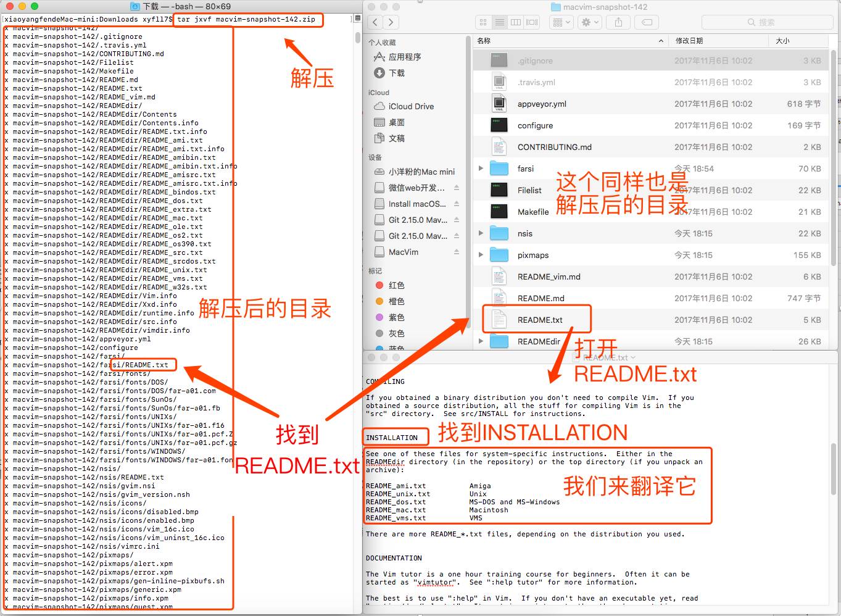Sort by 大小 column header
841x616 pixels.
(797, 41)
